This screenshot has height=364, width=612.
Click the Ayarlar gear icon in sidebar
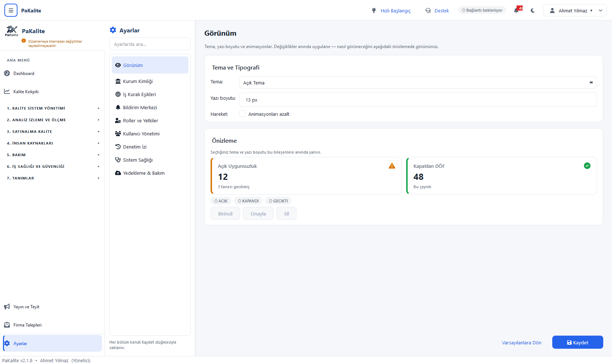pyautogui.click(x=7, y=343)
